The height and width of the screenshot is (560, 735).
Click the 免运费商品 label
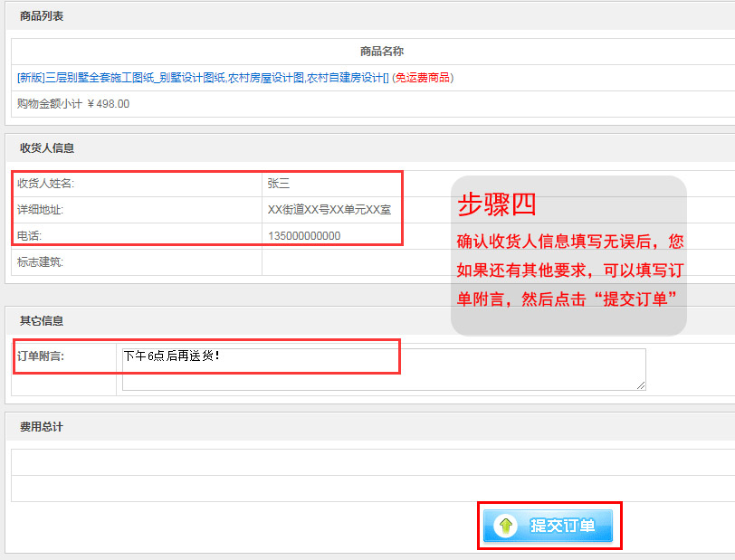pyautogui.click(x=423, y=78)
